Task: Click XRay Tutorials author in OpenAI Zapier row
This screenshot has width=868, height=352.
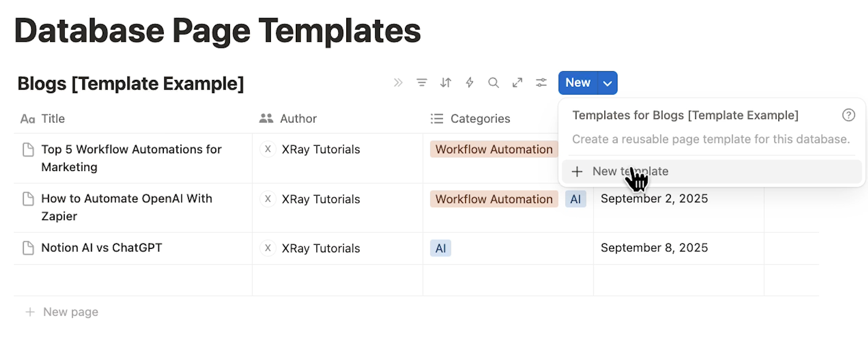Action: coord(321,199)
